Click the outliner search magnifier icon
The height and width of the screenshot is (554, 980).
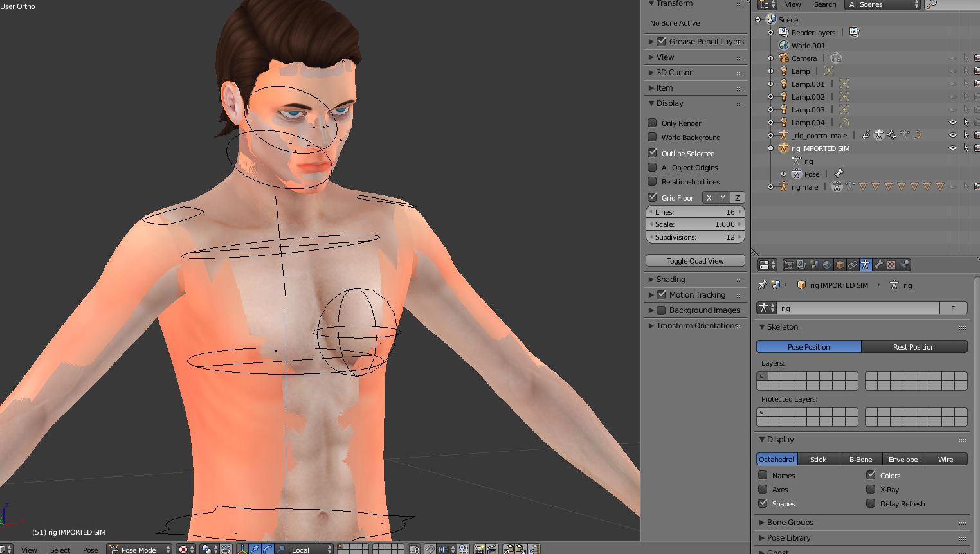coord(932,4)
